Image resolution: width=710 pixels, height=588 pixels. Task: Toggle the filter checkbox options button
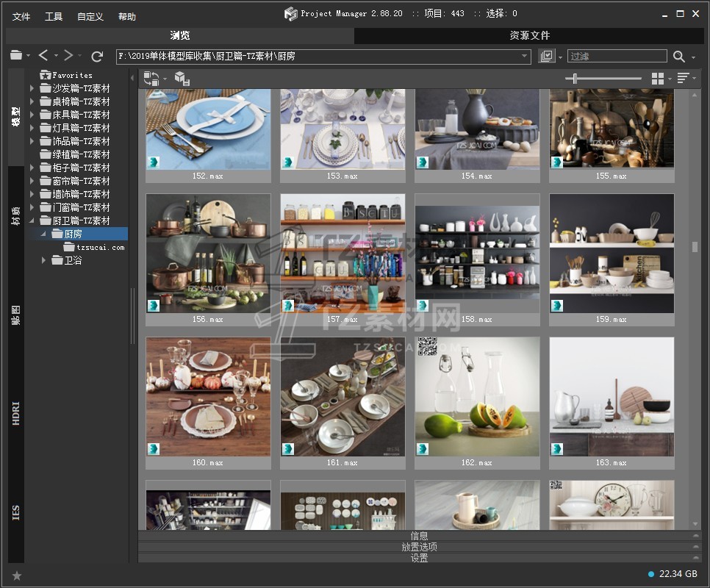tap(546, 57)
